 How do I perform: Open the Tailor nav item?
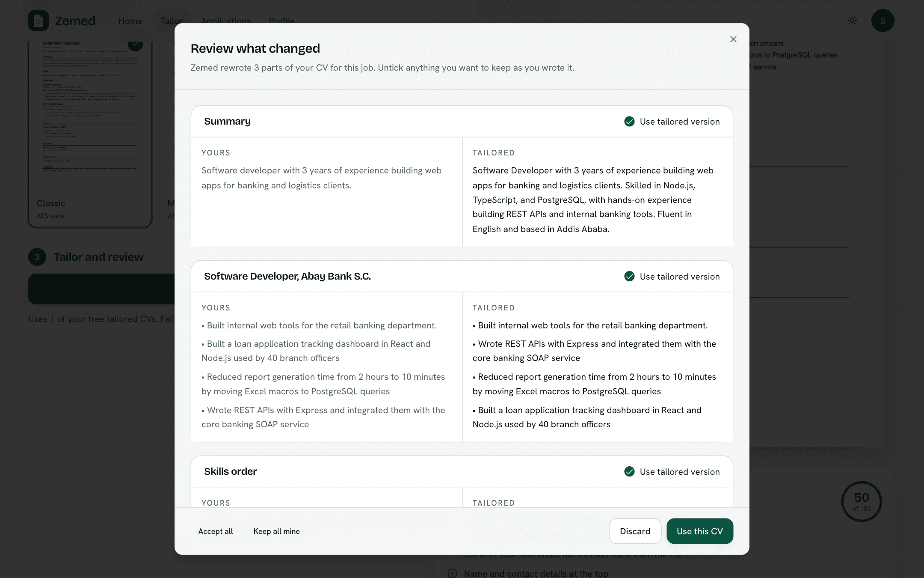pyautogui.click(x=171, y=21)
